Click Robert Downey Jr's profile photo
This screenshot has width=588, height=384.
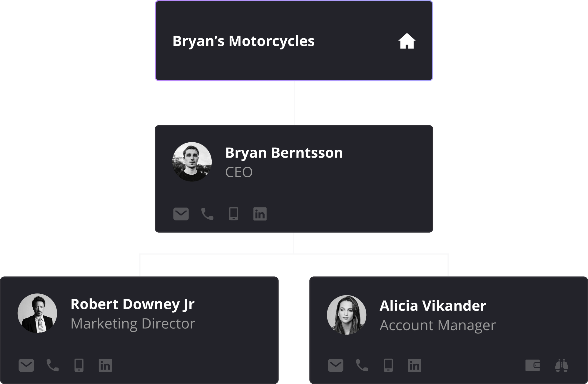pyautogui.click(x=37, y=313)
